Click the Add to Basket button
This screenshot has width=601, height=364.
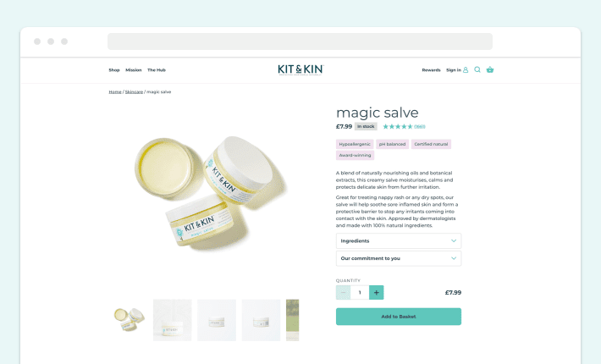[x=399, y=317]
